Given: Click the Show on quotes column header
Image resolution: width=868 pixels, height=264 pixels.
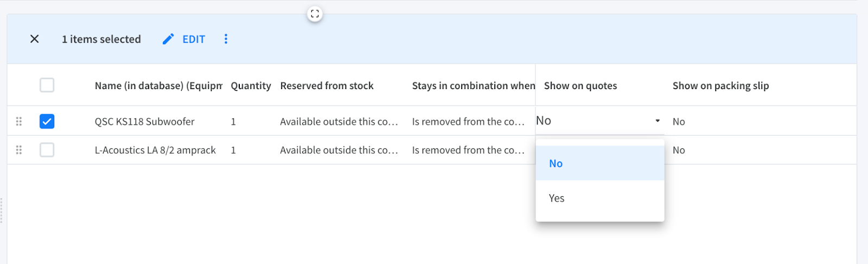Looking at the screenshot, I should coord(580,86).
